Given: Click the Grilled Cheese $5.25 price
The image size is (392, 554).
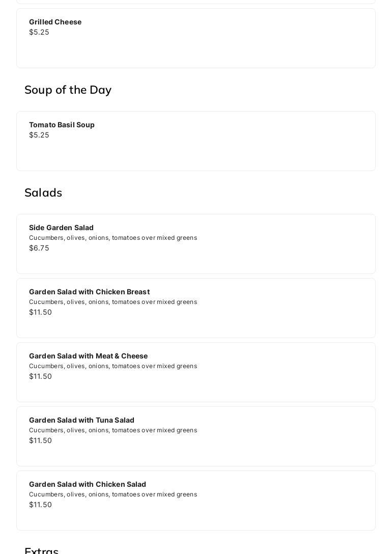Looking at the screenshot, I should 39,32.
